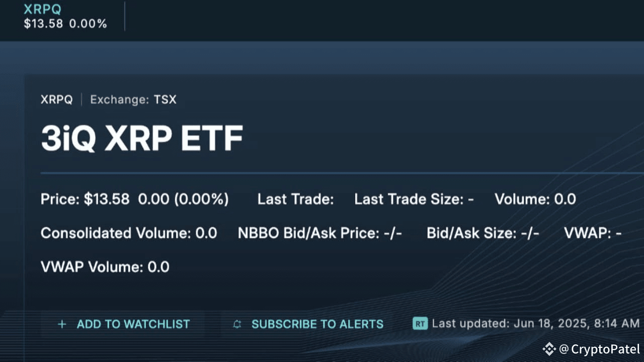Click the Volume: 0.0 field
This screenshot has width=644, height=362.
click(x=535, y=199)
